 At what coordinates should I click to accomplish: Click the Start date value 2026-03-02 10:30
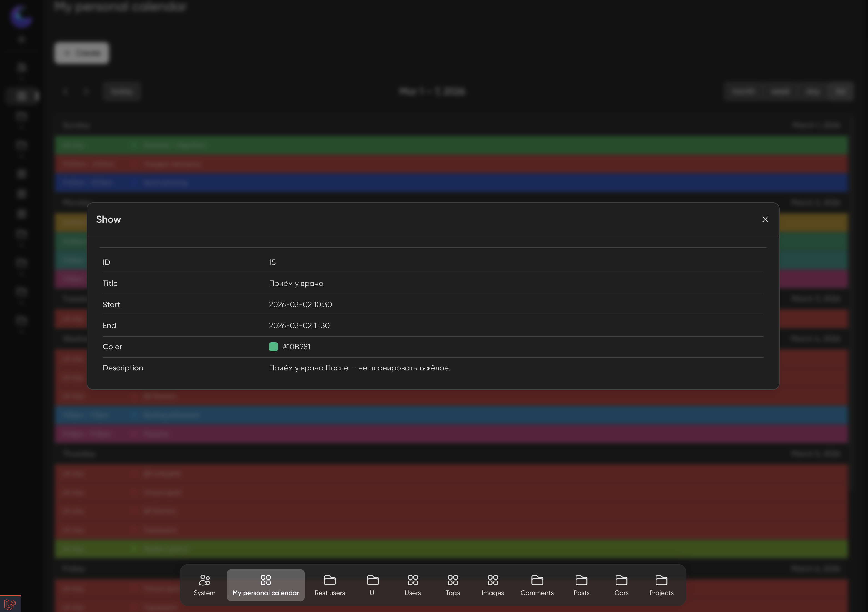pos(300,305)
